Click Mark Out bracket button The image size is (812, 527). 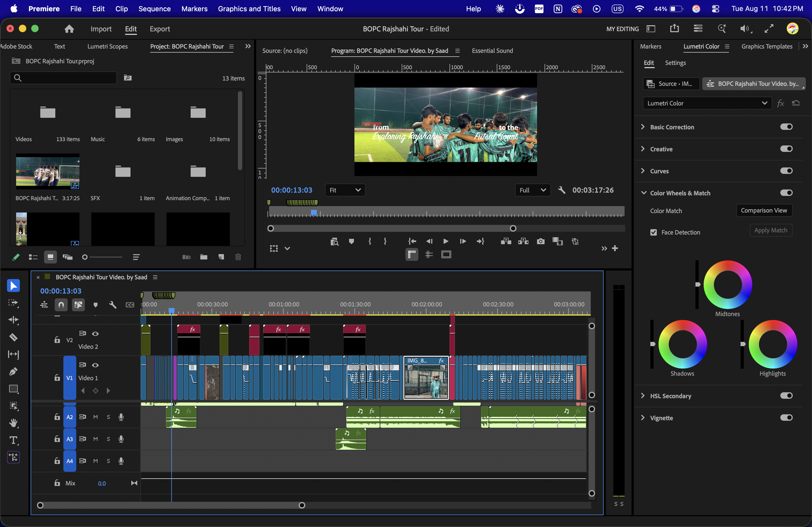coord(385,241)
